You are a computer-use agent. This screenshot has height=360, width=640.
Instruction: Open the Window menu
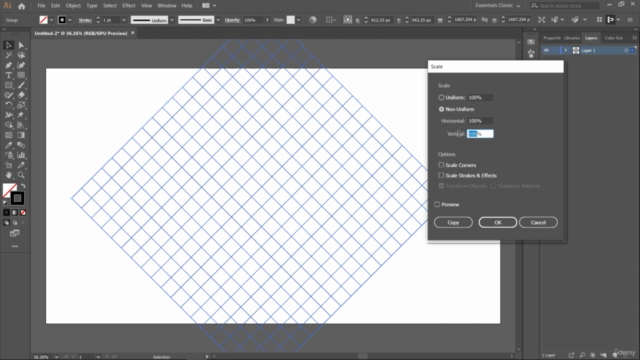point(167,6)
